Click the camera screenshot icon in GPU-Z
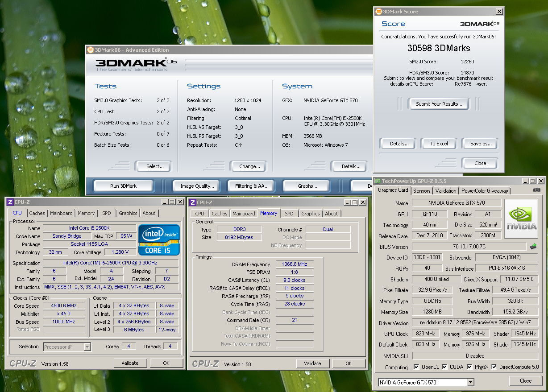Viewport: 548px width, 392px height. point(536,190)
